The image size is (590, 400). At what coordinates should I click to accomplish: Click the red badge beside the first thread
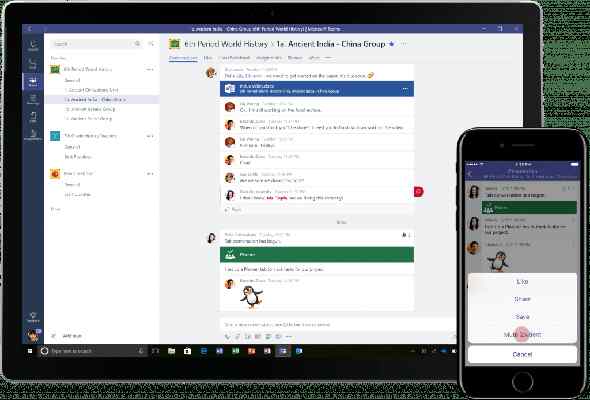(x=419, y=192)
